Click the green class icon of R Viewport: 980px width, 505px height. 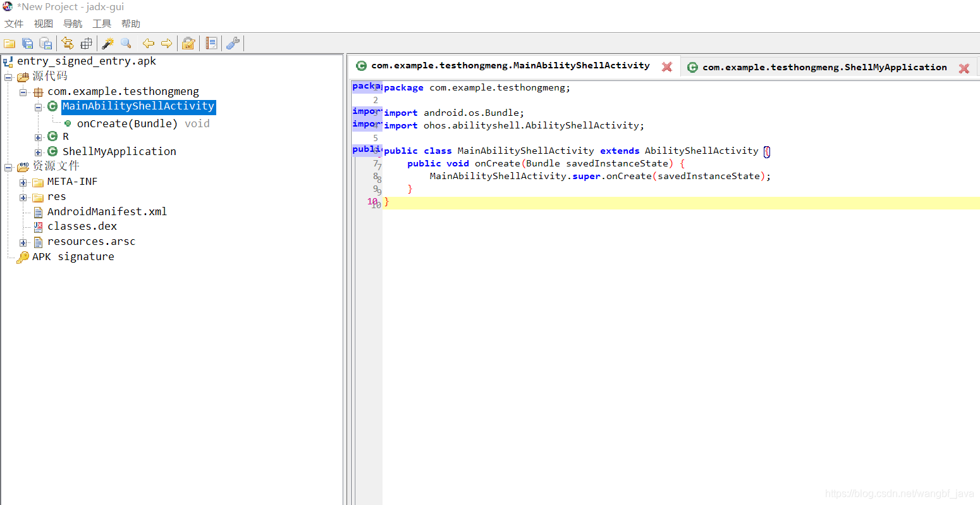pos(52,136)
